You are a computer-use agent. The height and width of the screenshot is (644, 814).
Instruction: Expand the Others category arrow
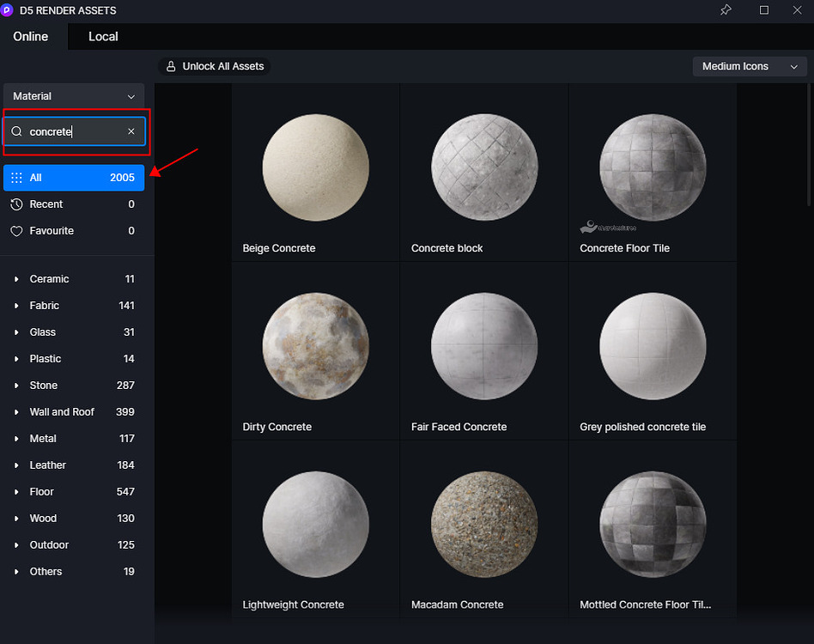(x=16, y=572)
